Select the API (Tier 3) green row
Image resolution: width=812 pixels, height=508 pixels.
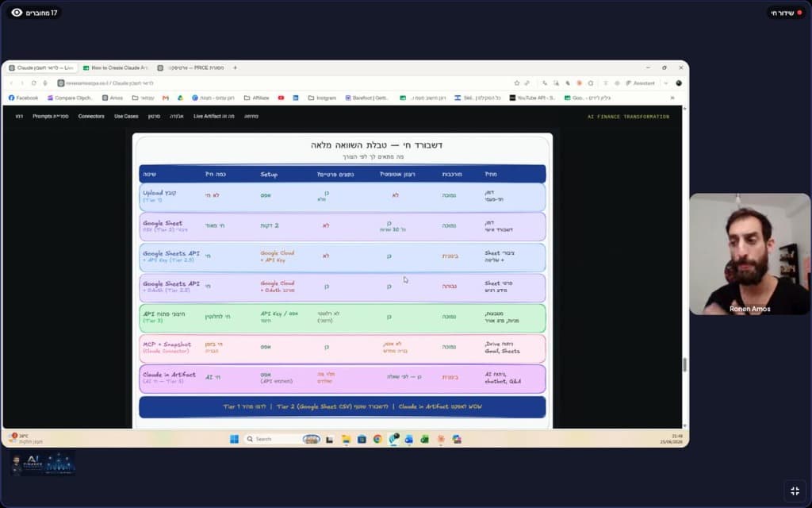point(343,317)
